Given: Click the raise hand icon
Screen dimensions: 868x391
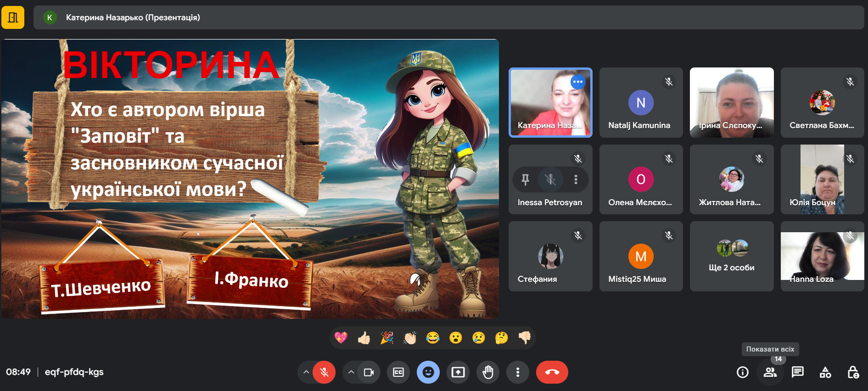Looking at the screenshot, I should click(488, 372).
